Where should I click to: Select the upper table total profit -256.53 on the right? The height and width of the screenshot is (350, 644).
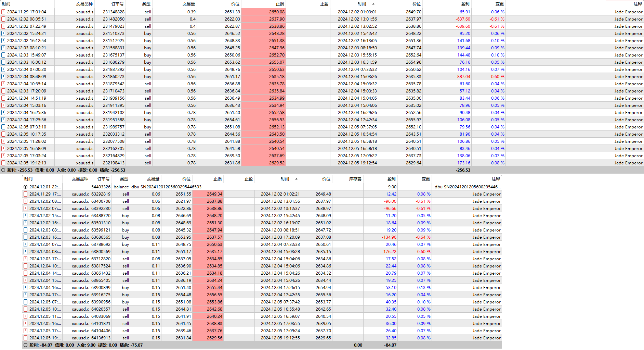click(x=463, y=170)
